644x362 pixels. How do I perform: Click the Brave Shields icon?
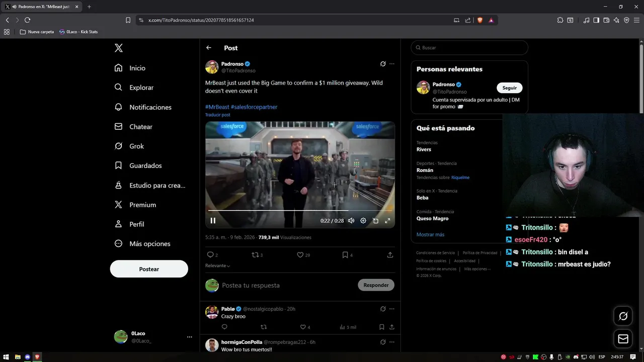click(480, 20)
